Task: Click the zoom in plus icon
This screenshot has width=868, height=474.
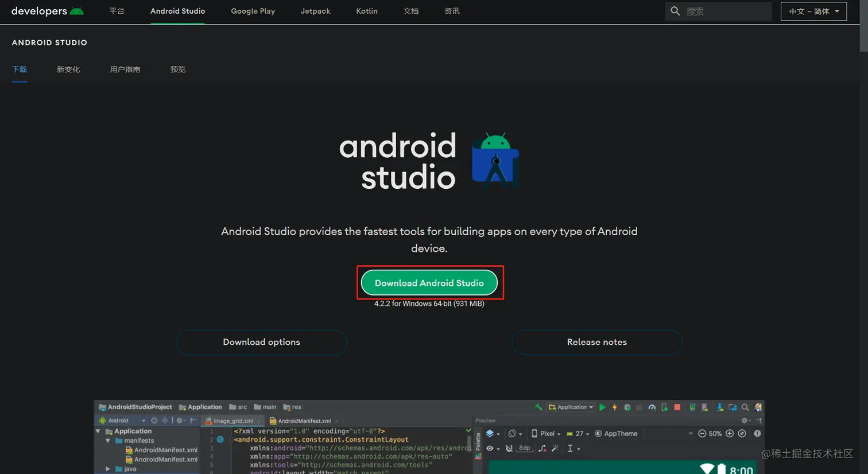Action: tap(730, 433)
